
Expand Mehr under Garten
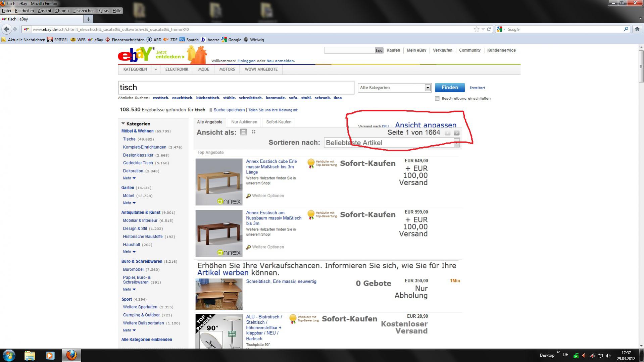point(129,203)
